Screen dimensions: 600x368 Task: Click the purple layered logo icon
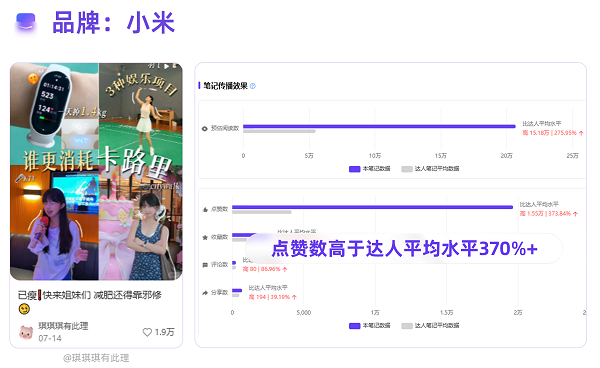pos(26,23)
